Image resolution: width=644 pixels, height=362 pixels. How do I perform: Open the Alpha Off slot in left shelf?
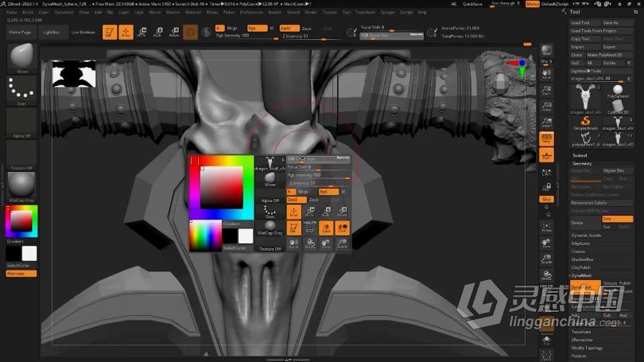click(21, 123)
